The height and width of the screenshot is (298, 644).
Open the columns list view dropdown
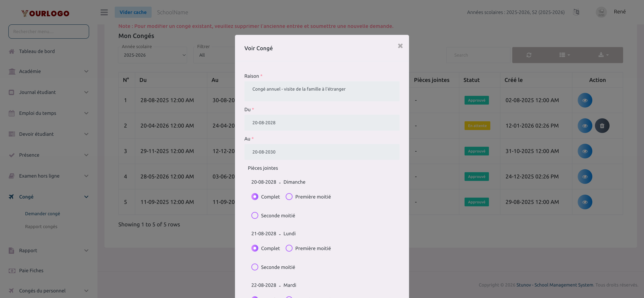[x=564, y=55]
